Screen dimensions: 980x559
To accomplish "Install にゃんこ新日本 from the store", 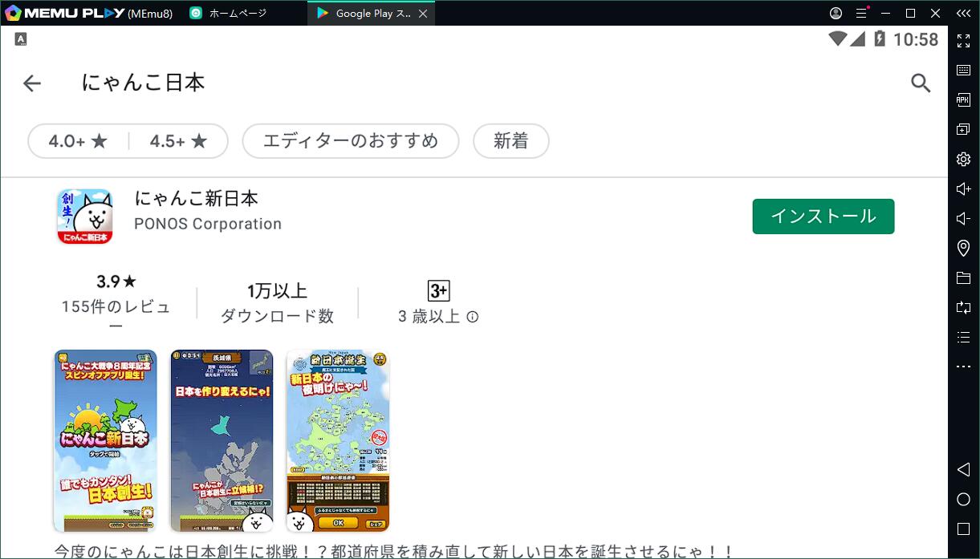I will click(823, 216).
